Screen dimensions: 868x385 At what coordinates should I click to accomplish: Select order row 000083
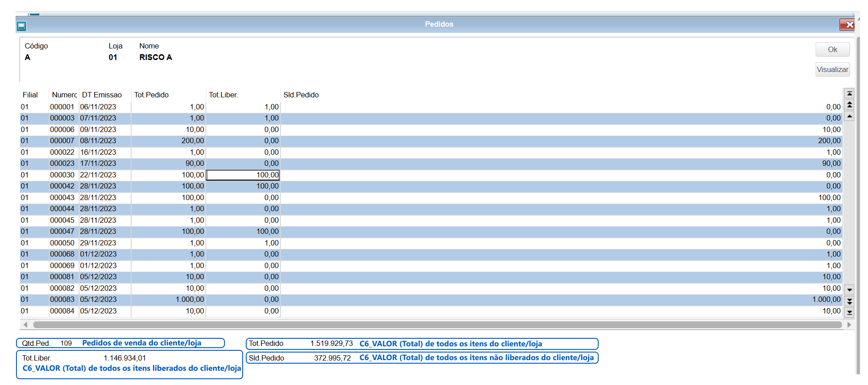click(x=431, y=300)
